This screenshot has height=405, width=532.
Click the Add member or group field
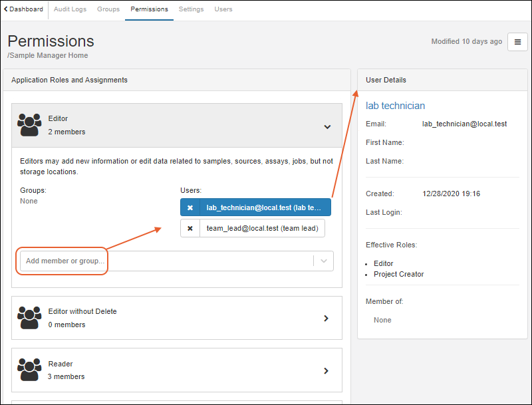tap(166, 261)
